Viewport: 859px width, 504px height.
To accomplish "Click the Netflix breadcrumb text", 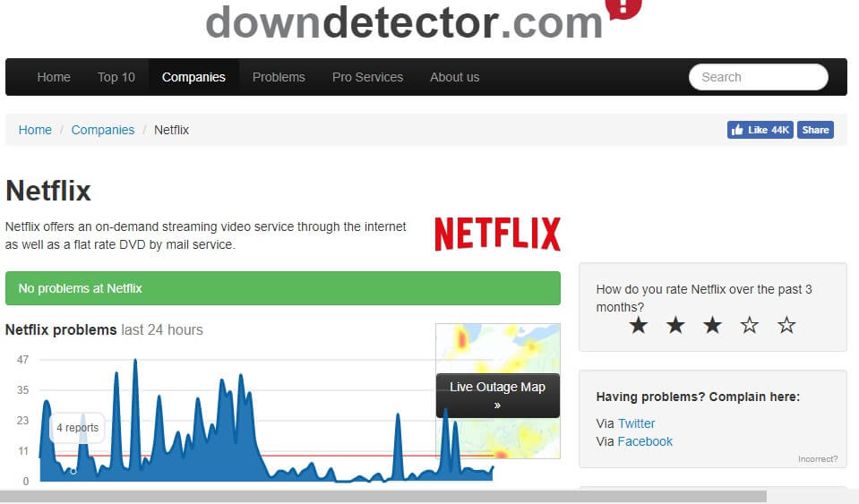I will (171, 130).
